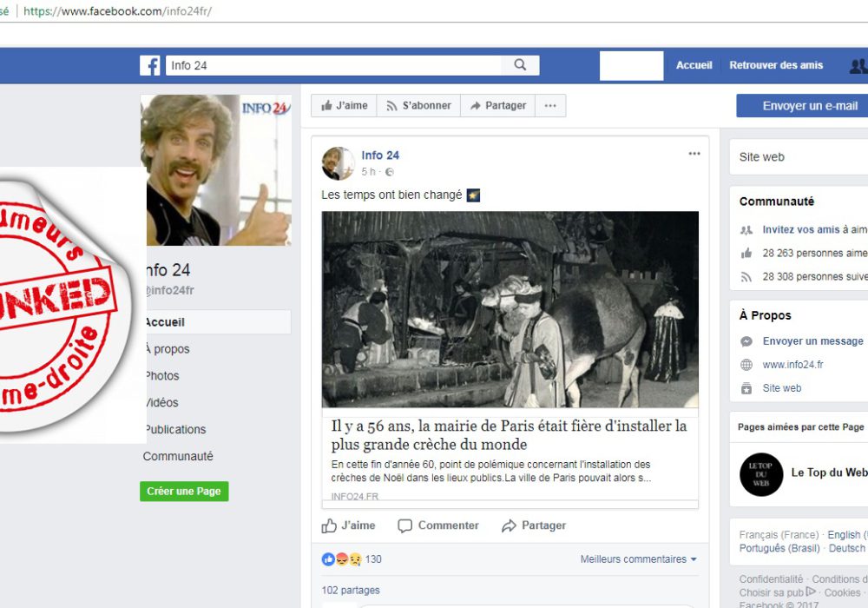
Task: Open www.info24.fr website link
Action: [x=792, y=364]
